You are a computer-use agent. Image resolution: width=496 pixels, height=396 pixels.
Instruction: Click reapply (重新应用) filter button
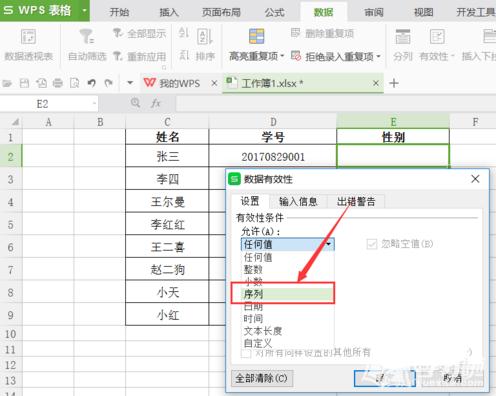pos(139,56)
